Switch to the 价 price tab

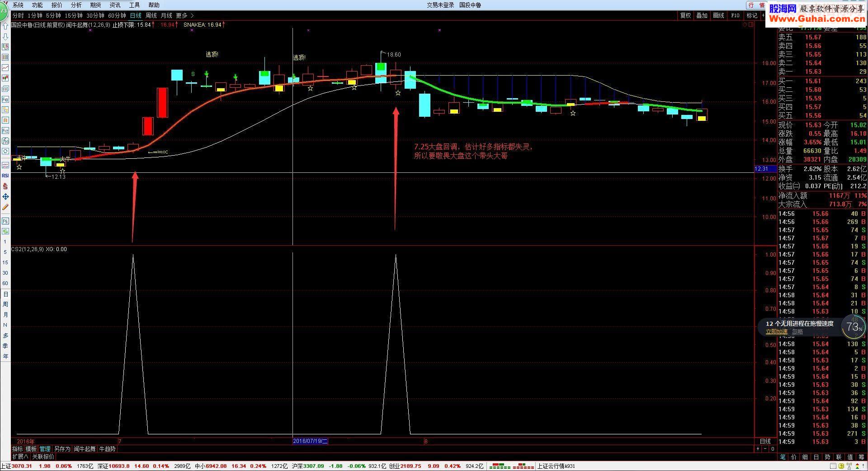(794, 457)
